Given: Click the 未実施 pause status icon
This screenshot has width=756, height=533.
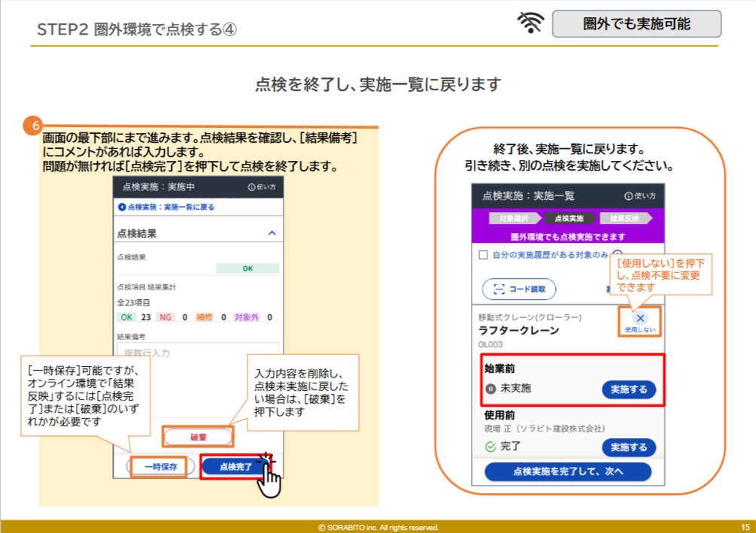Looking at the screenshot, I should 490,389.
